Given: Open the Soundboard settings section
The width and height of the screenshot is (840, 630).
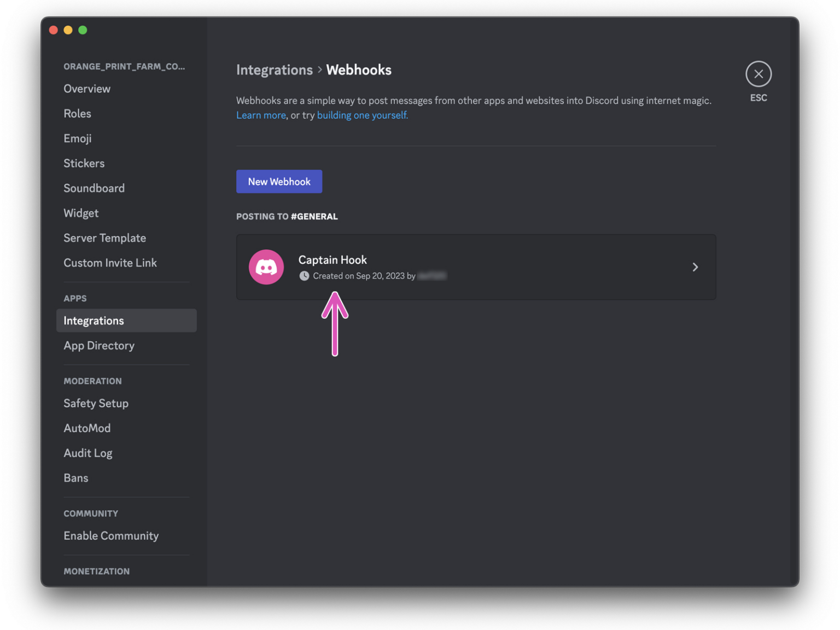Looking at the screenshot, I should click(94, 188).
